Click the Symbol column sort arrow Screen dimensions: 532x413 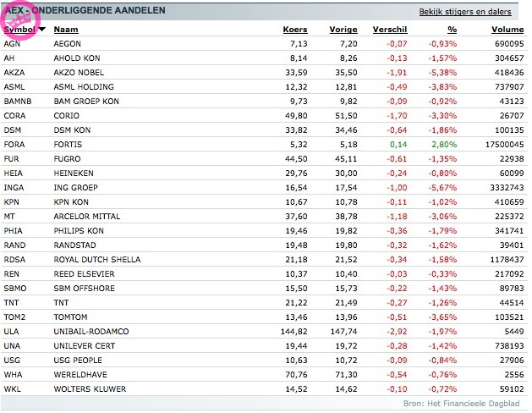coord(42,30)
